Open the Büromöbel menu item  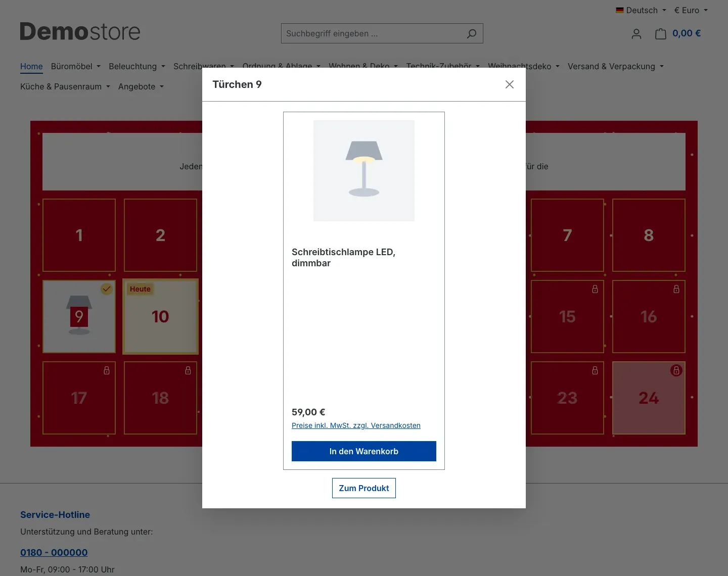click(75, 66)
